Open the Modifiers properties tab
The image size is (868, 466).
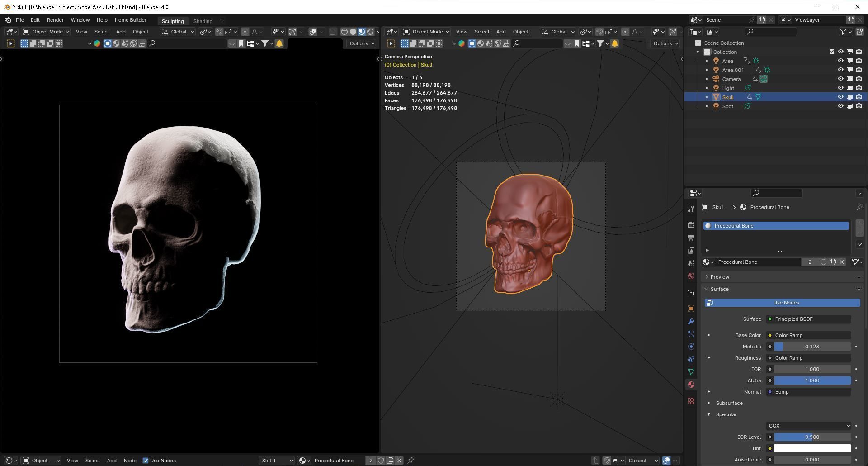(691, 321)
